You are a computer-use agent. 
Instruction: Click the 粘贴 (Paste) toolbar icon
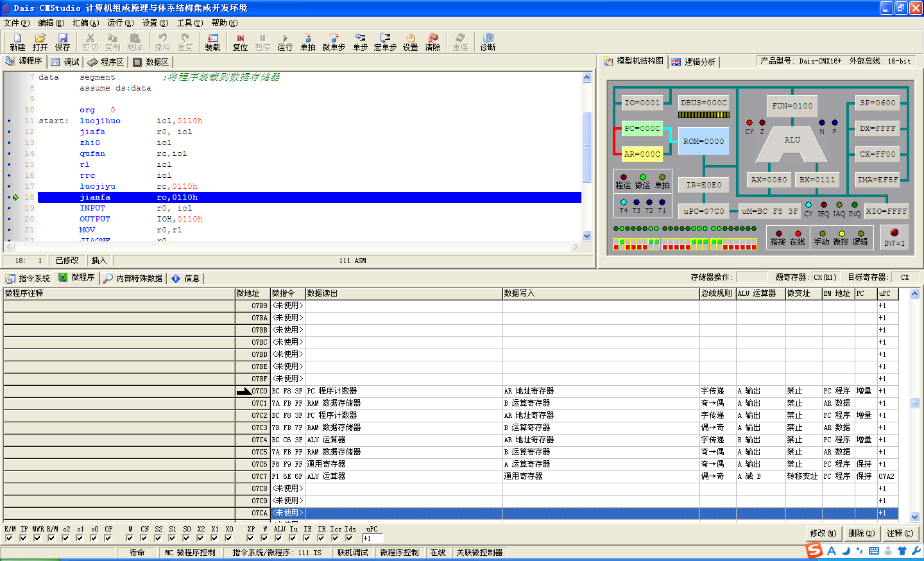pyautogui.click(x=135, y=42)
